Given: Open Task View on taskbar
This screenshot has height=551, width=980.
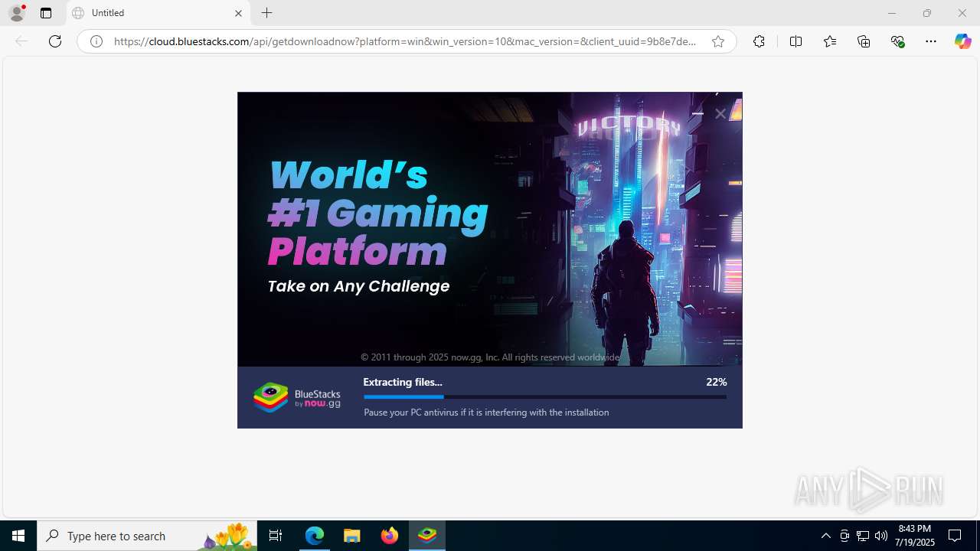Looking at the screenshot, I should point(276,536).
